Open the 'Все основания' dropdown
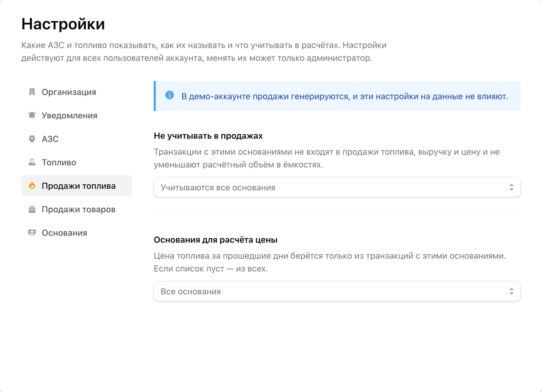This screenshot has height=392, width=542. click(x=337, y=291)
